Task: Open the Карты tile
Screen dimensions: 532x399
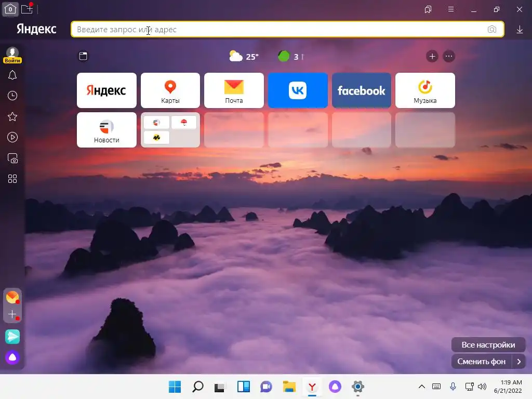Action: [170, 90]
